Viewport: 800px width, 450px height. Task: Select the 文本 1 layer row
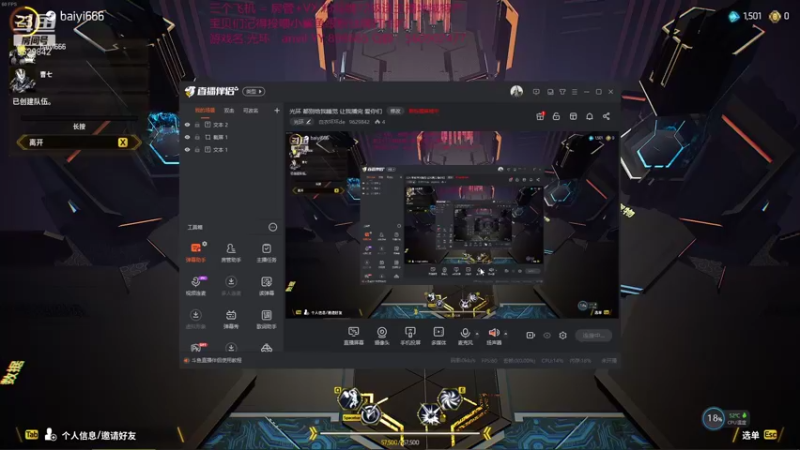pos(232,149)
